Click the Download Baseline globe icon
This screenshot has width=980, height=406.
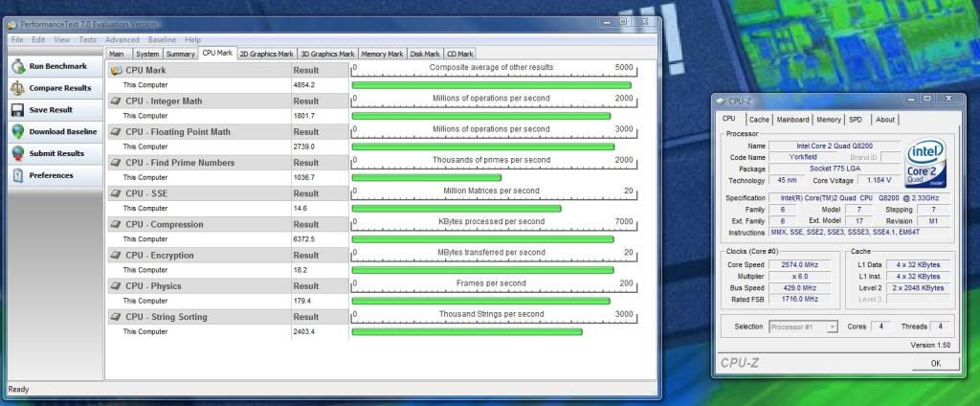pos(18,132)
